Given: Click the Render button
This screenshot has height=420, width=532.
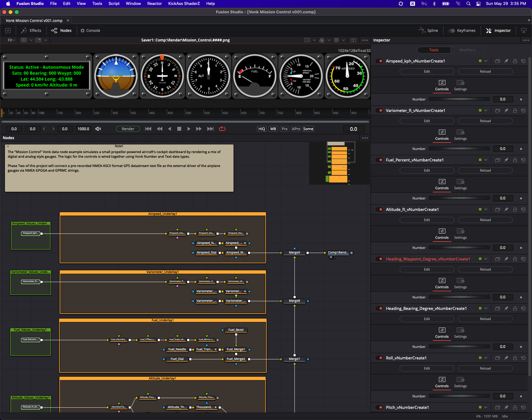Looking at the screenshot, I should click(128, 129).
